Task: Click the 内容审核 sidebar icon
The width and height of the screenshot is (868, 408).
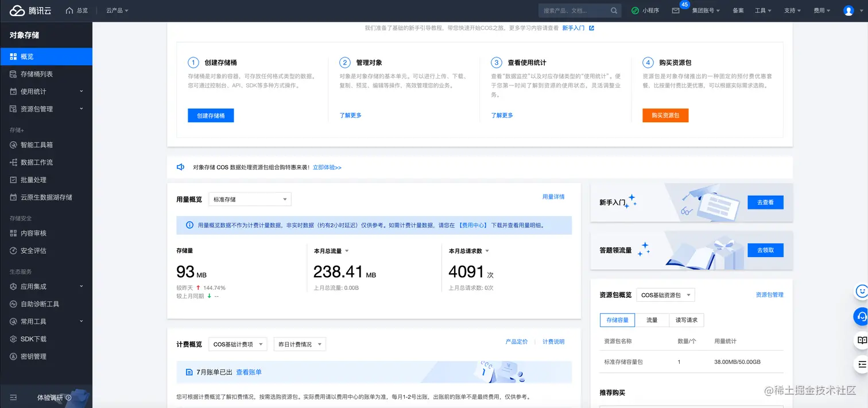Action: point(14,233)
